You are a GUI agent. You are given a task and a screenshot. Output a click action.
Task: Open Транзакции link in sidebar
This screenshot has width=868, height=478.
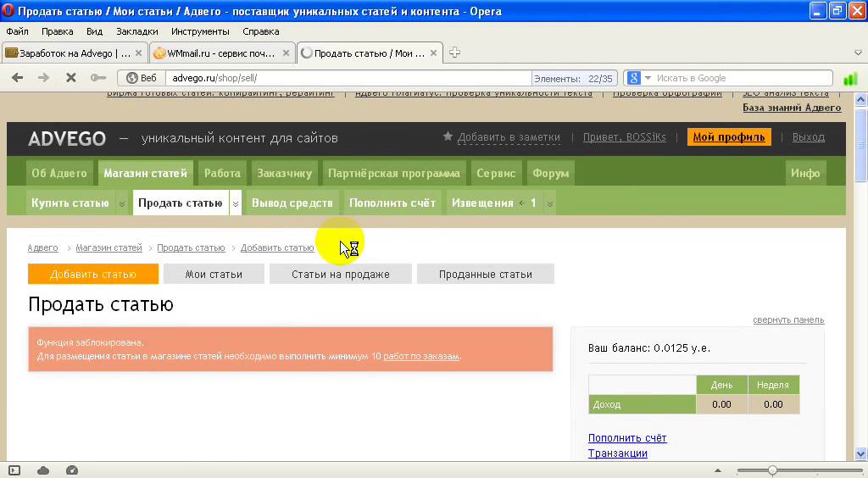click(618, 453)
